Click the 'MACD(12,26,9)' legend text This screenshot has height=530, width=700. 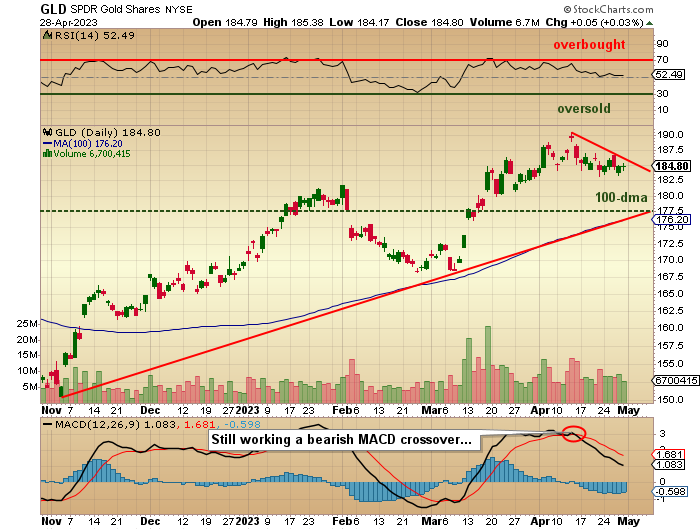[x=97, y=424]
